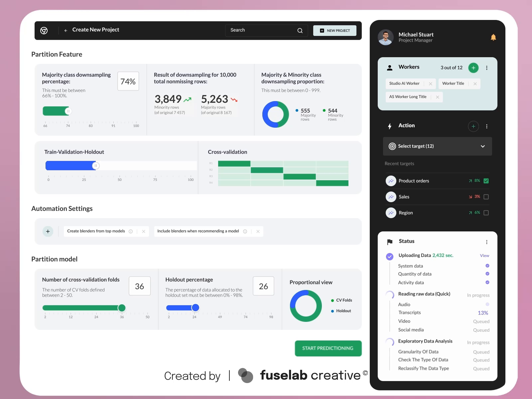This screenshot has width=532, height=399.
Task: Click the Product orders trend icon
Action: coord(391,181)
